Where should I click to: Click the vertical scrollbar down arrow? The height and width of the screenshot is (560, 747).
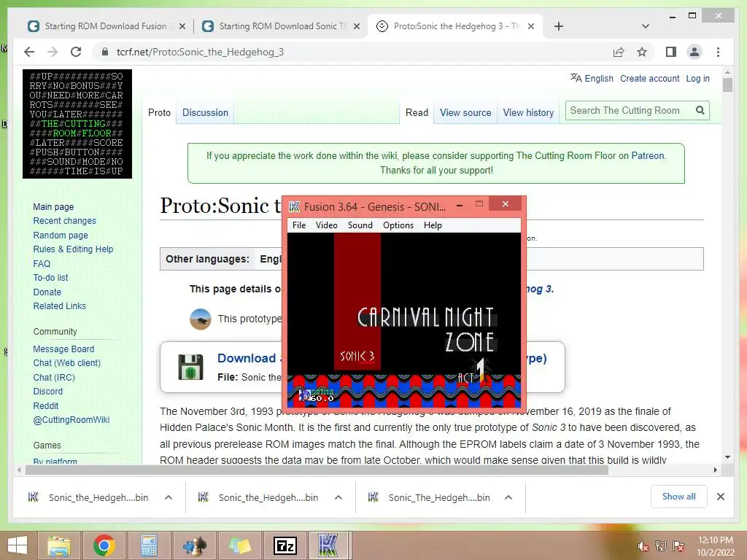[727, 457]
